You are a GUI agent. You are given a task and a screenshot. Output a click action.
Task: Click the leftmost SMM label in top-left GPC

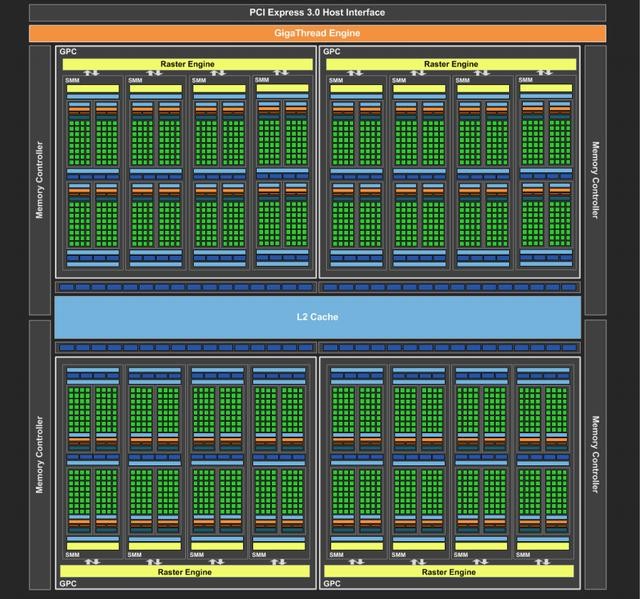(x=72, y=80)
